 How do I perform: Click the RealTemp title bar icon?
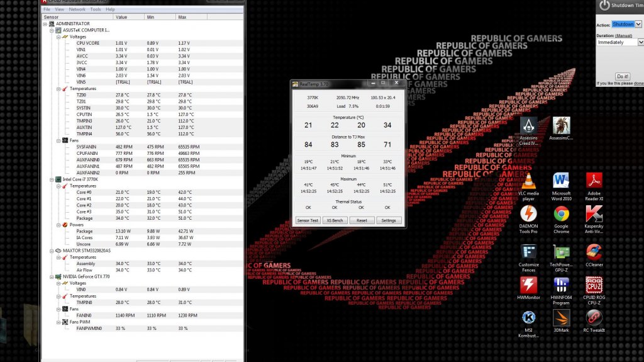[x=295, y=84]
